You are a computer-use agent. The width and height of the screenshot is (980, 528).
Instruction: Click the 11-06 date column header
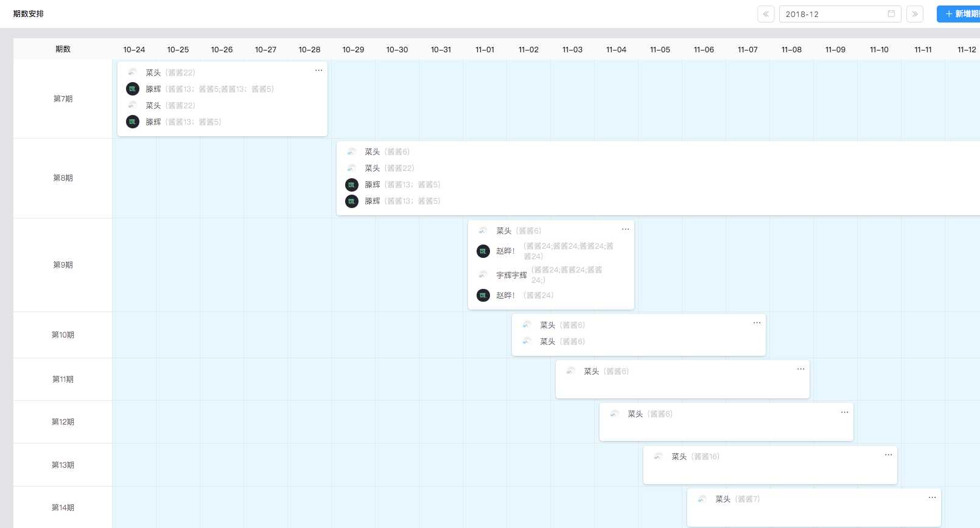[x=704, y=49]
